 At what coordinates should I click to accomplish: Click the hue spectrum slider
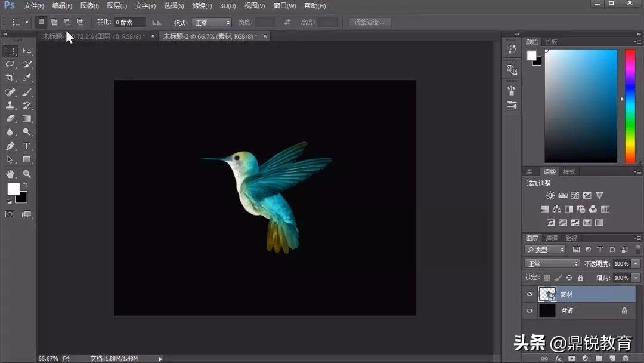tap(630, 106)
